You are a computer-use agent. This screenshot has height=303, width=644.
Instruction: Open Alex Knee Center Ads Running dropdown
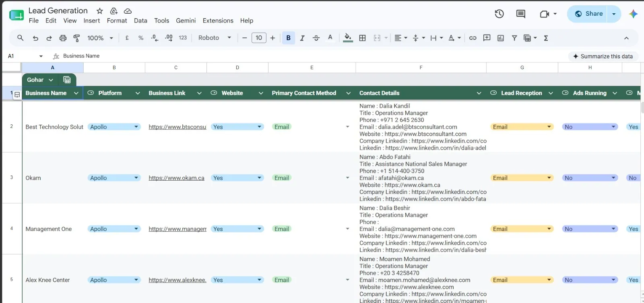(x=590, y=280)
